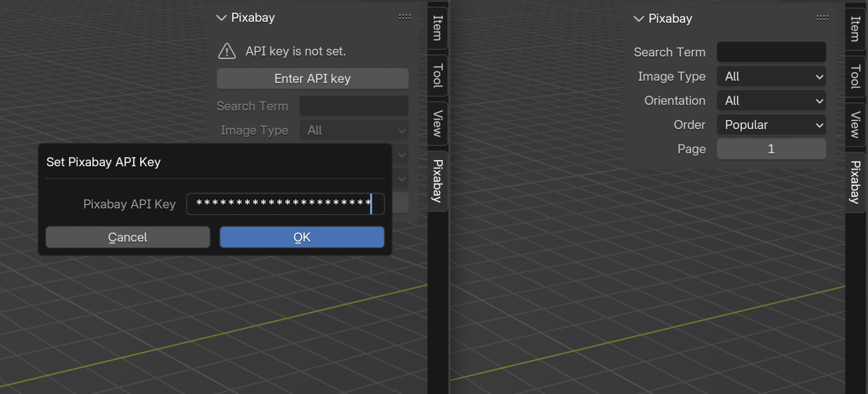This screenshot has height=394, width=868.
Task: Confirm the API key with OK
Action: 302,237
